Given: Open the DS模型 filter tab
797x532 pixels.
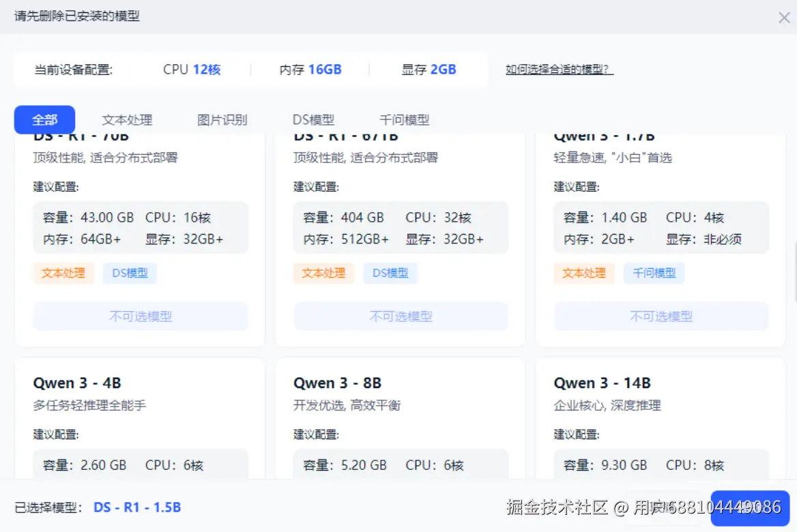Looking at the screenshot, I should (313, 119).
